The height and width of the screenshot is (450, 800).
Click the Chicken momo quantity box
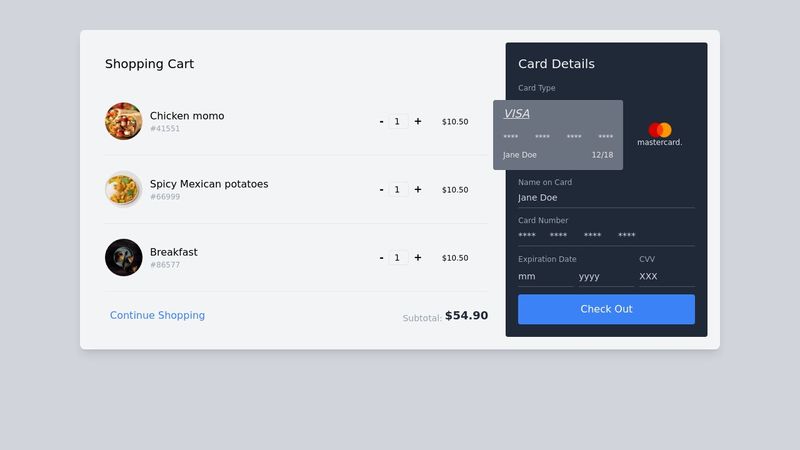click(x=398, y=122)
